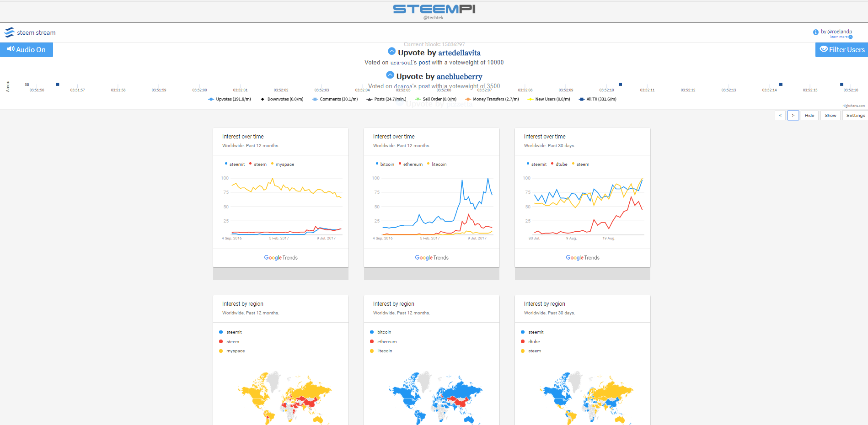Click the blue info icon beside by @roelandp

pyautogui.click(x=815, y=32)
